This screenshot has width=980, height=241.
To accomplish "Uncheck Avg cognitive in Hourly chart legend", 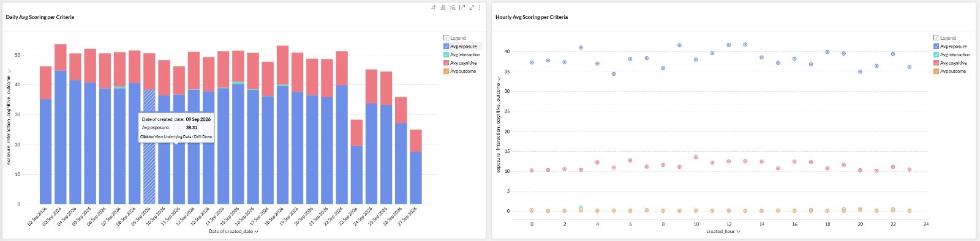I will 937,63.
